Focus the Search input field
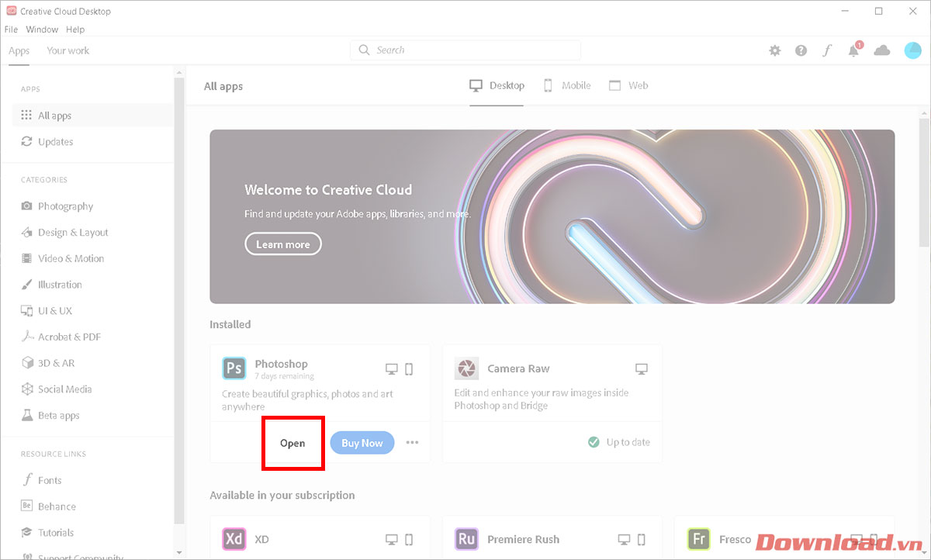 click(465, 50)
